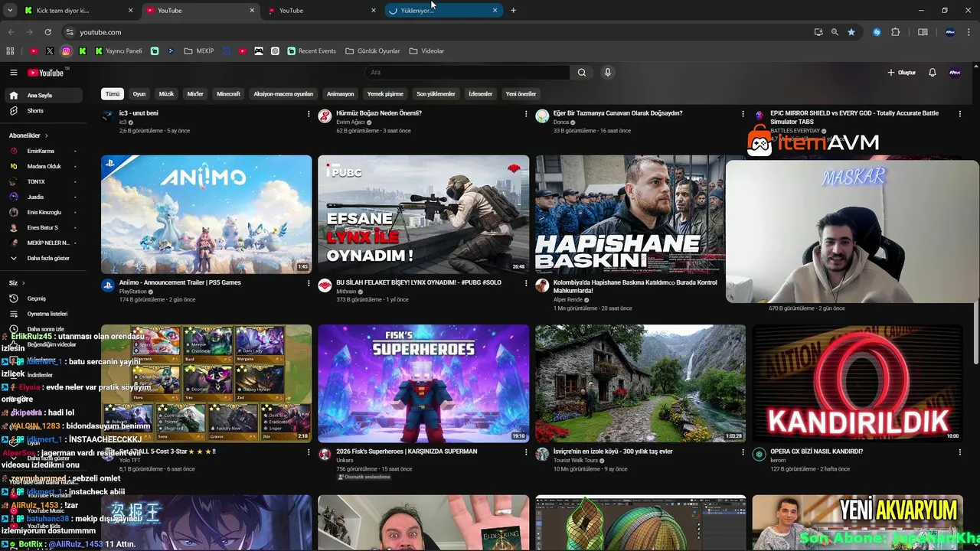Open the Yayıncı Paneli bookmark

coord(119,51)
